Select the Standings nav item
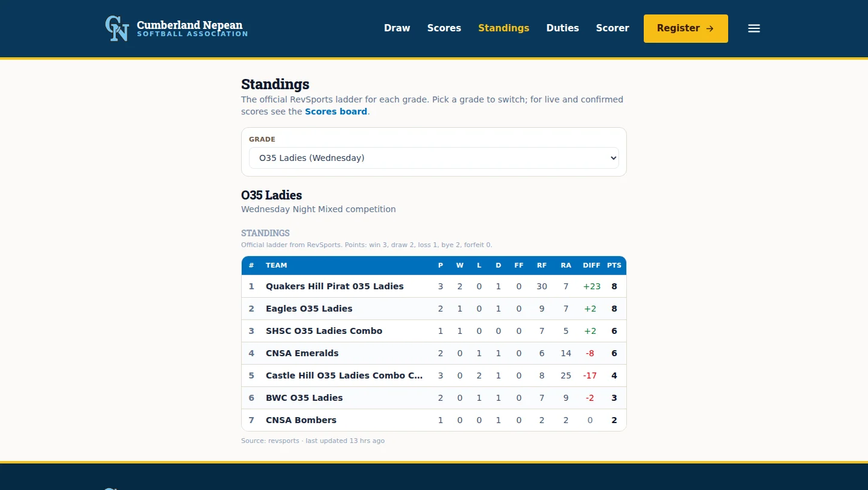868x490 pixels. coord(504,28)
